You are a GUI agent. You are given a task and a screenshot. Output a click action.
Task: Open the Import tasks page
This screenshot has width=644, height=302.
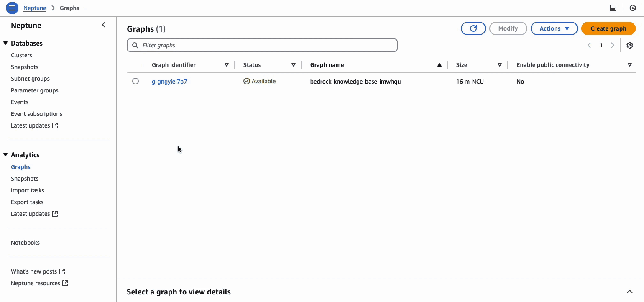click(27, 190)
